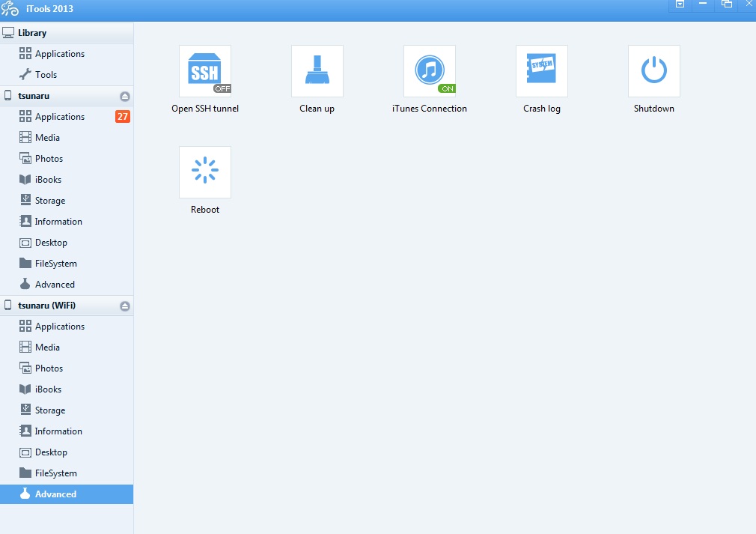Click the Shutdown power icon
Viewport: 756px width, 534px height.
654,71
